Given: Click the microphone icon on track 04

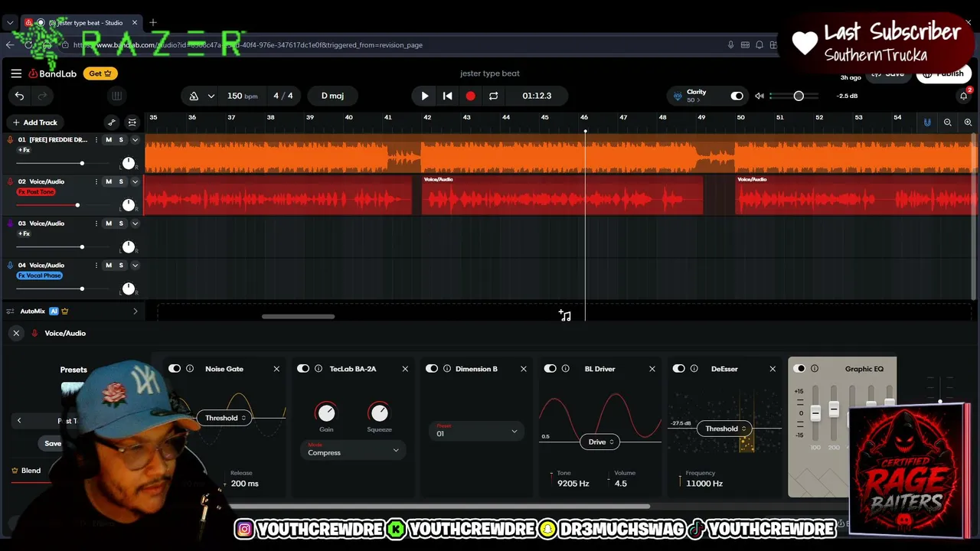Looking at the screenshot, I should (10, 266).
